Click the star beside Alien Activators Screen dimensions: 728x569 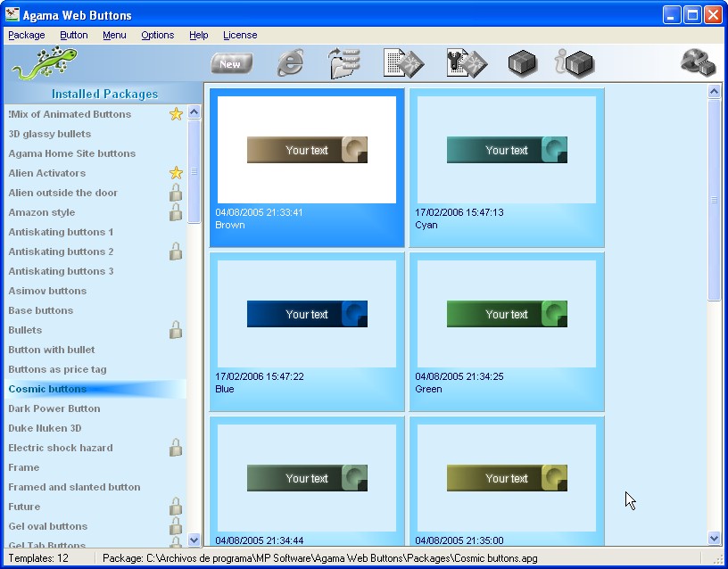point(176,173)
